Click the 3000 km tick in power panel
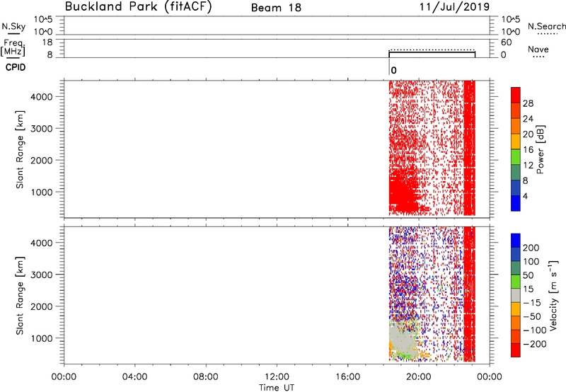This screenshot has width=566, height=392. pos(42,129)
